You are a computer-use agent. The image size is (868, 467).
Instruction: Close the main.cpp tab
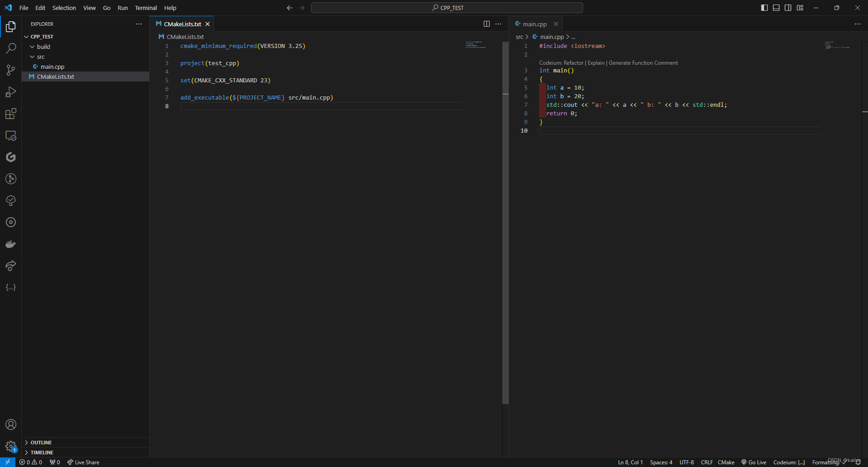click(x=556, y=24)
